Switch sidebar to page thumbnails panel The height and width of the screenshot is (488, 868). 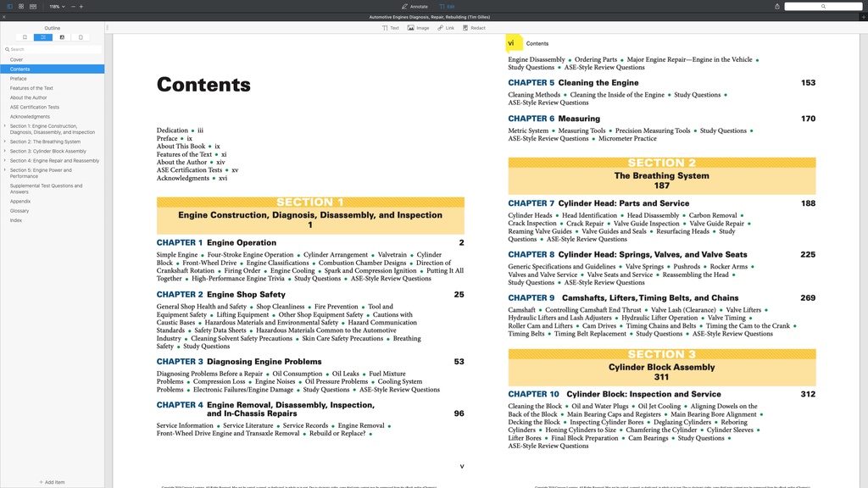pyautogui.click(x=81, y=37)
